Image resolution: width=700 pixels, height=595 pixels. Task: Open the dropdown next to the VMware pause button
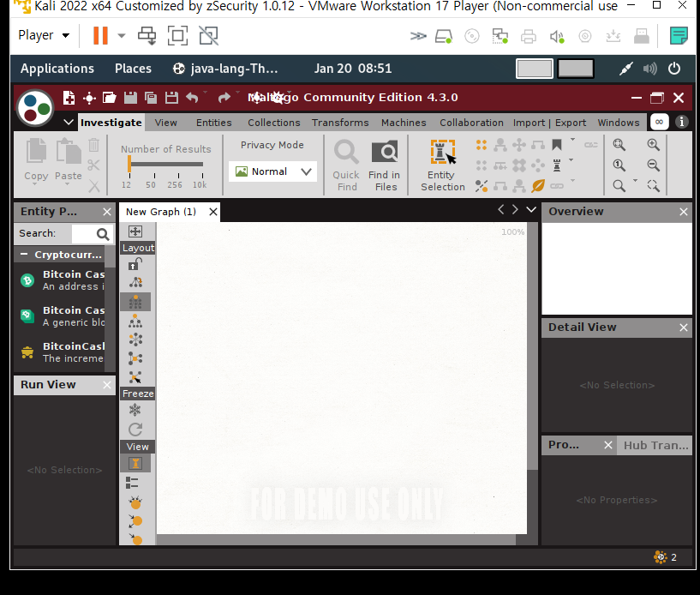click(122, 35)
